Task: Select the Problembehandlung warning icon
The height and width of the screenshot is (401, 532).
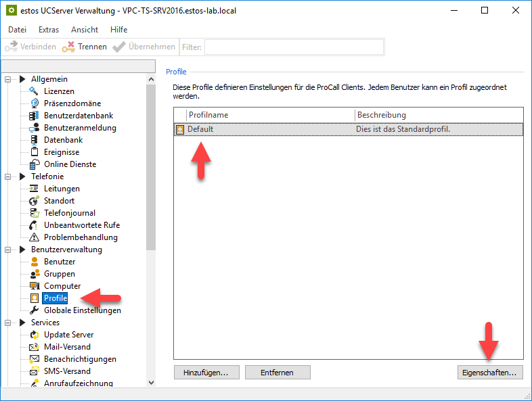Action: [x=35, y=237]
